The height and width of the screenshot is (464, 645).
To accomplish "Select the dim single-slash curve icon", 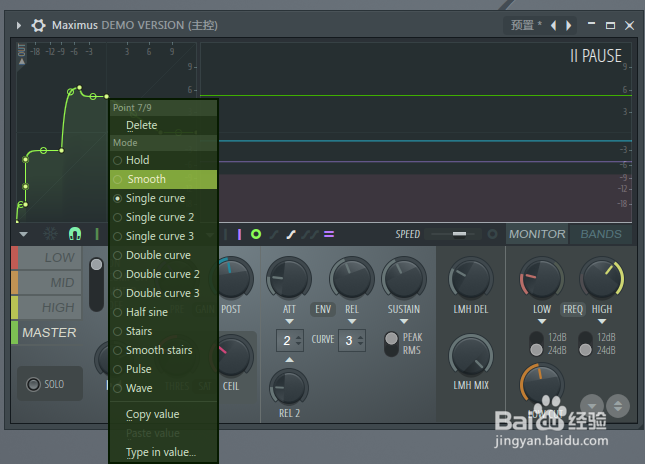I will [x=274, y=234].
